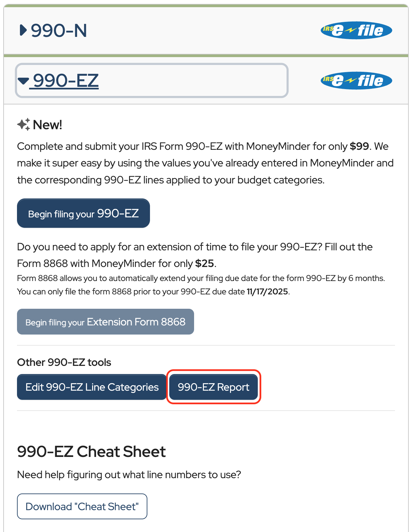
Task: Click the underlined 990-EZ heading link
Action: point(66,81)
